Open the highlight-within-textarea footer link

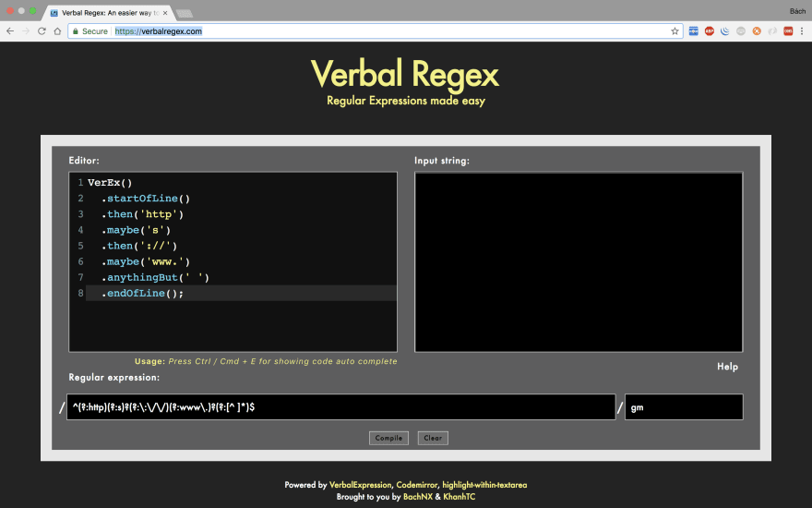coord(484,485)
